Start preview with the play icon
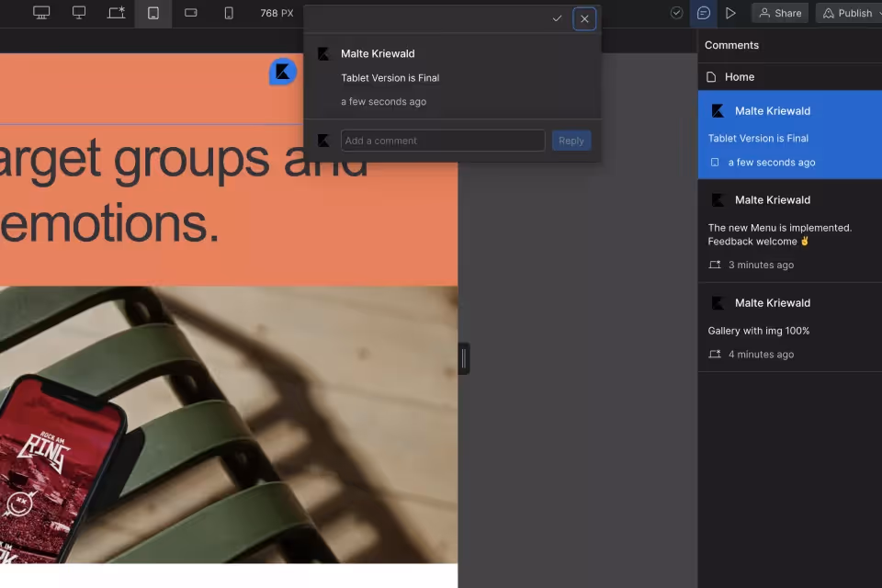 730,13
